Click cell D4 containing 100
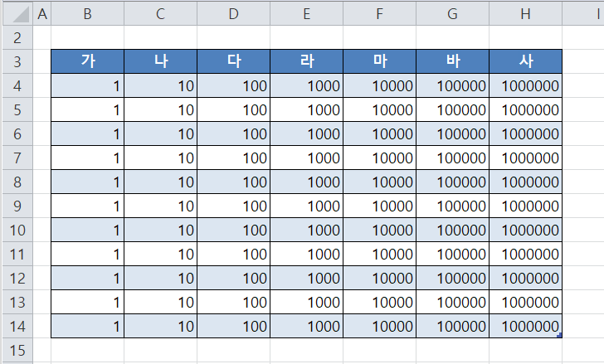 pos(233,85)
